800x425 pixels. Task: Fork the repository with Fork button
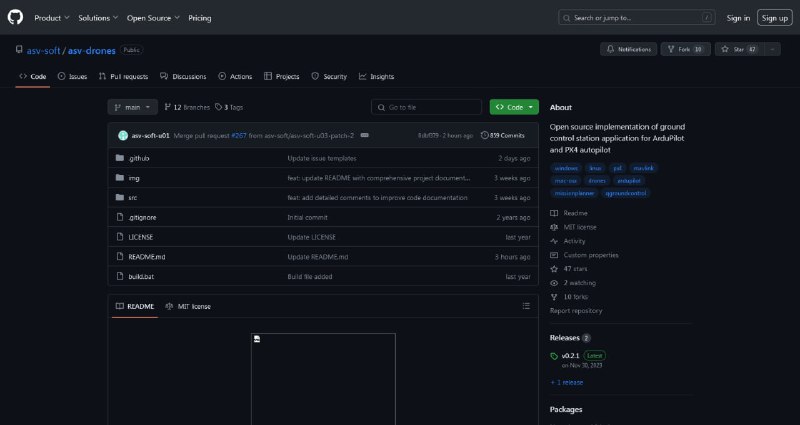pyautogui.click(x=685, y=49)
